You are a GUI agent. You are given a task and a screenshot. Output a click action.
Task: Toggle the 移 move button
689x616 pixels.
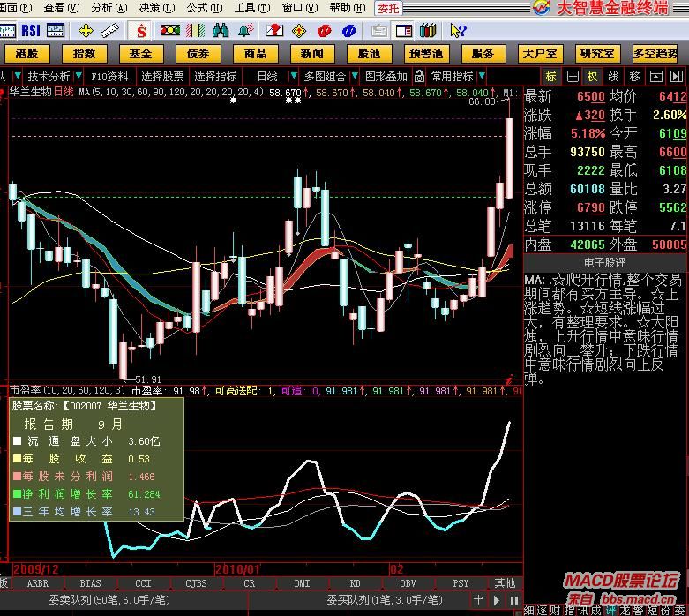634,77
